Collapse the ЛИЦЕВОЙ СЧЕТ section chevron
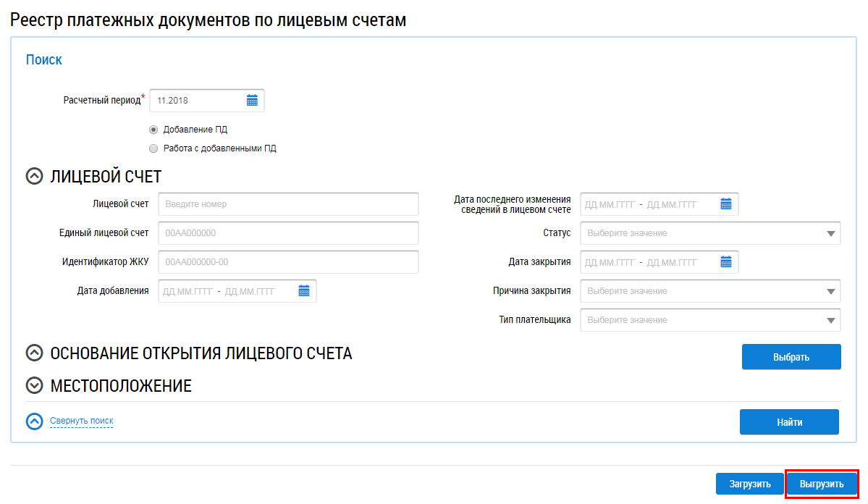 pyautogui.click(x=34, y=176)
